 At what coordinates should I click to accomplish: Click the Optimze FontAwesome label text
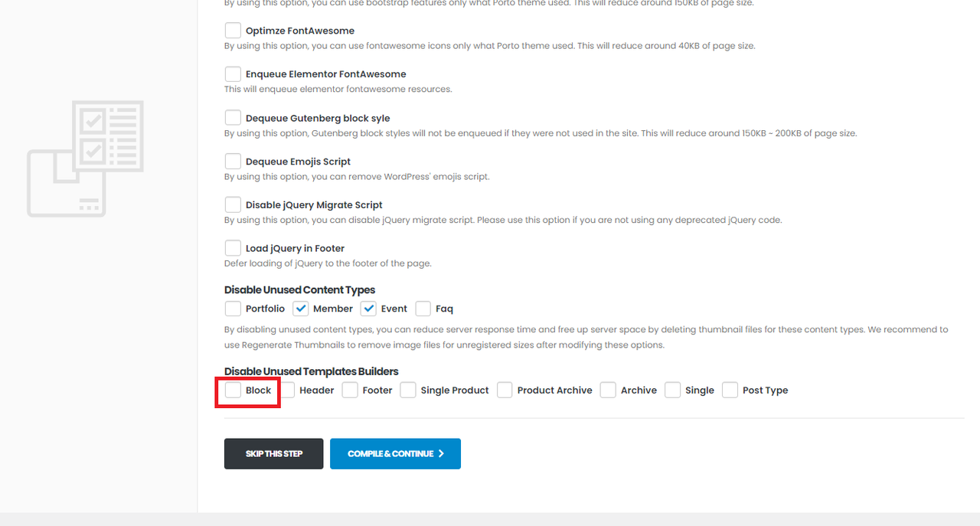(300, 31)
